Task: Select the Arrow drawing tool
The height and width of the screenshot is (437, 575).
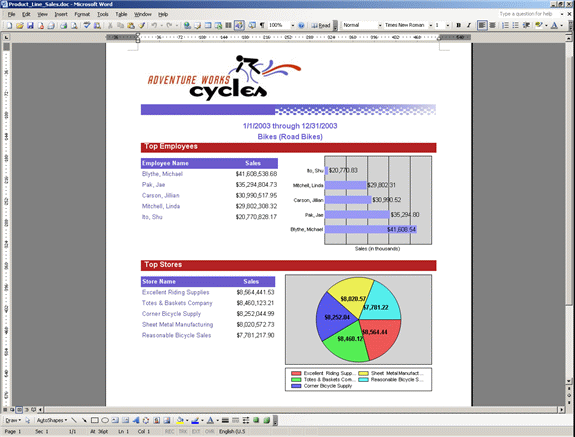Action: pyautogui.click(x=84, y=420)
